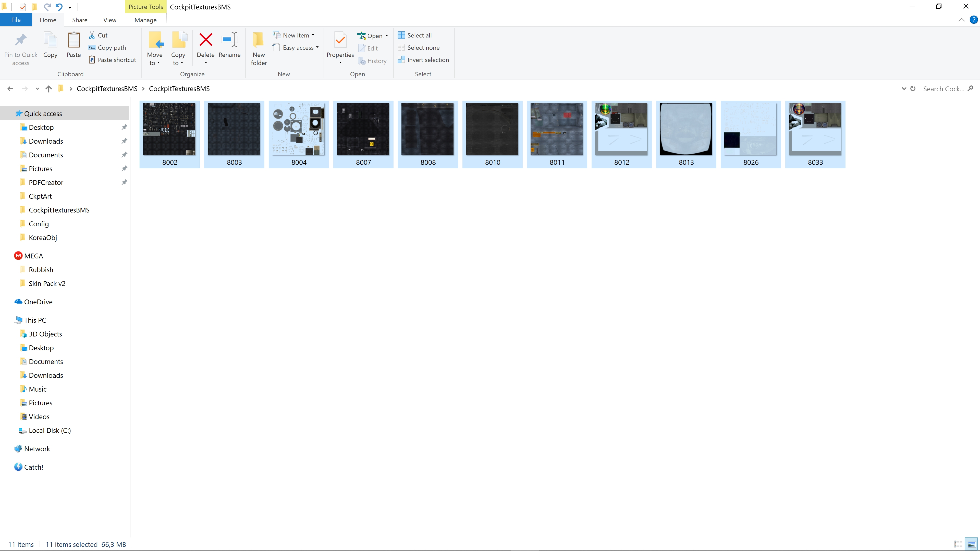Click Select none button
980x551 pixels.
[419, 47]
